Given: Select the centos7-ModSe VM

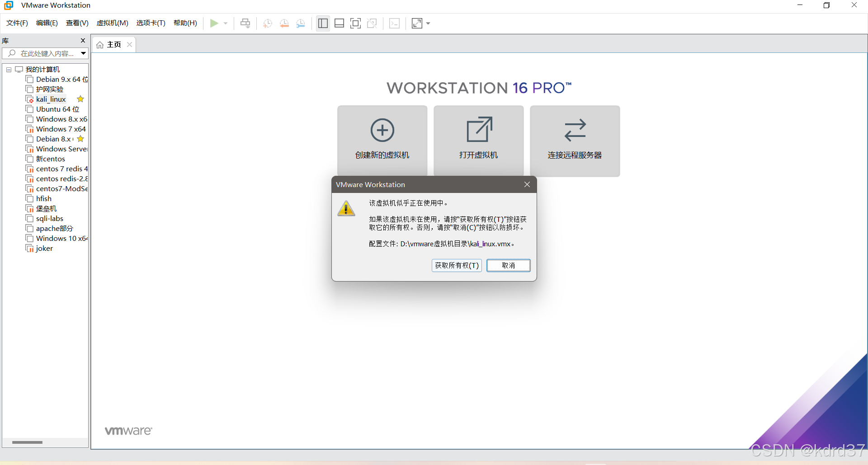Looking at the screenshot, I should 57,188.
